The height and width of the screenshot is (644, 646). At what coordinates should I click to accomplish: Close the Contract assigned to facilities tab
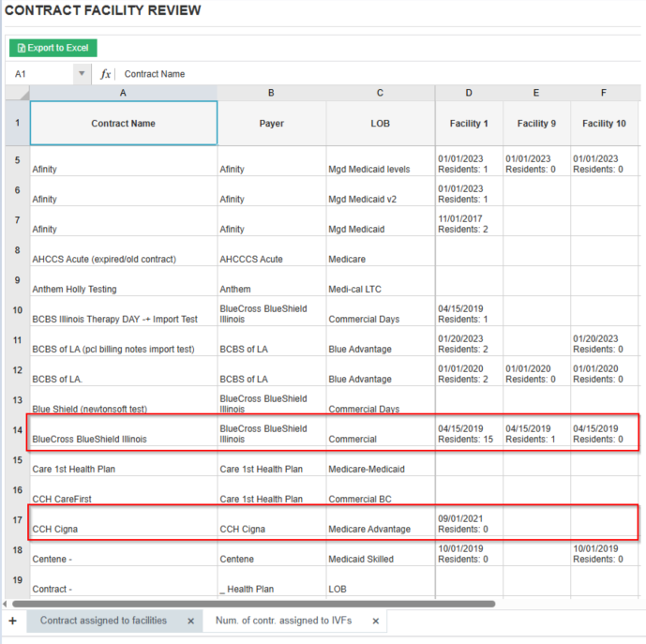pos(190,621)
